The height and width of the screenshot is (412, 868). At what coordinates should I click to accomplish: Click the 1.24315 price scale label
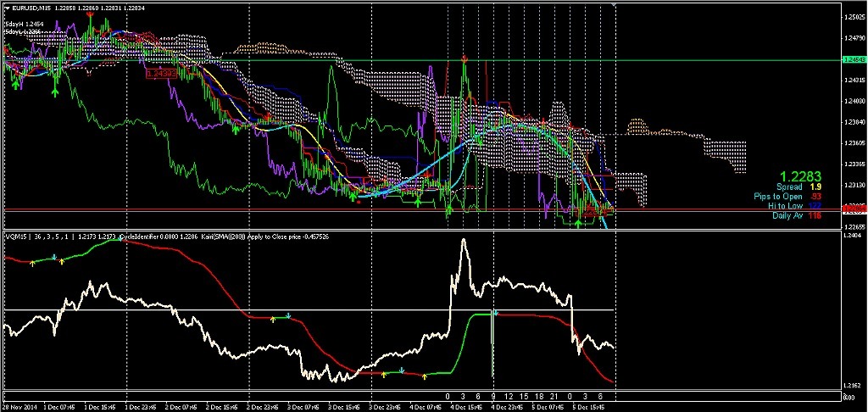[x=856, y=81]
